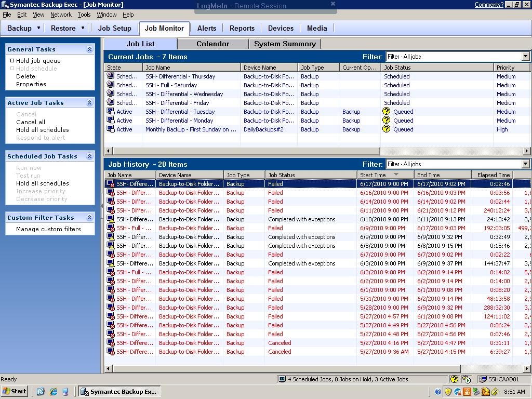Click the Elapsed Time column header
The height and width of the screenshot is (399, 532).
(x=493, y=175)
